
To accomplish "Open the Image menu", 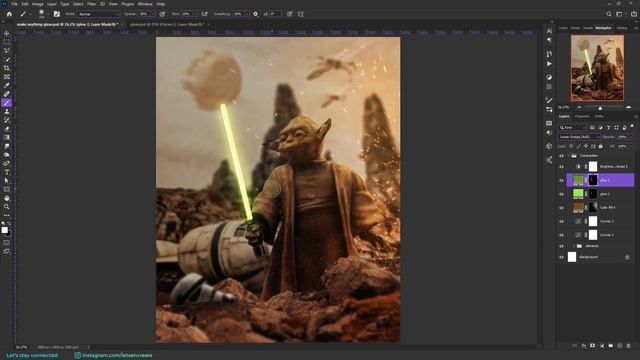I will tap(38, 4).
